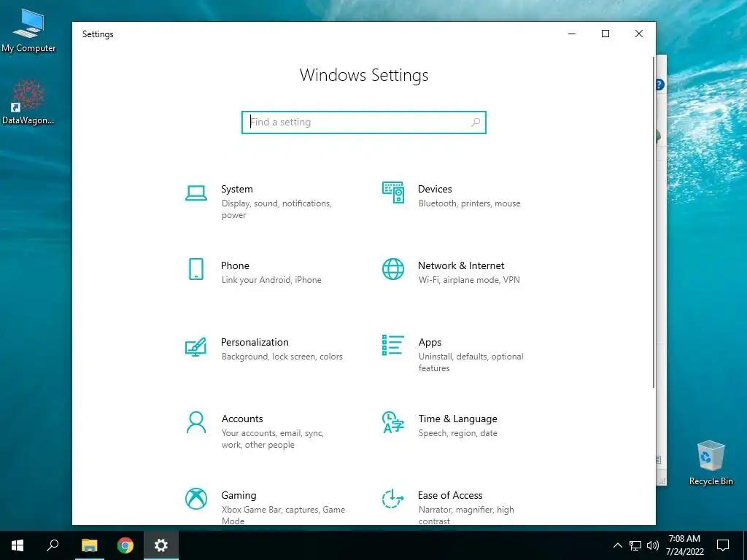747x560 pixels.
Task: Open the Gaming Xbox icon
Action: point(196,499)
